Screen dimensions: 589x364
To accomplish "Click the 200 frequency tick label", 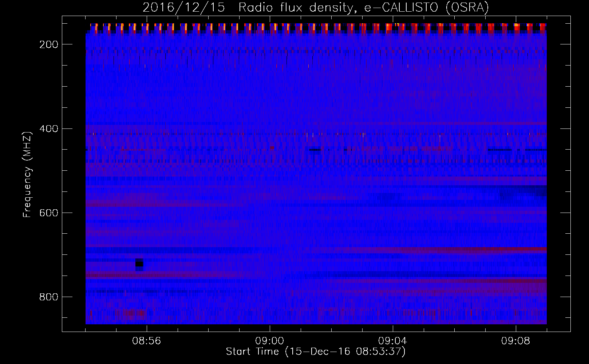I will [x=48, y=44].
